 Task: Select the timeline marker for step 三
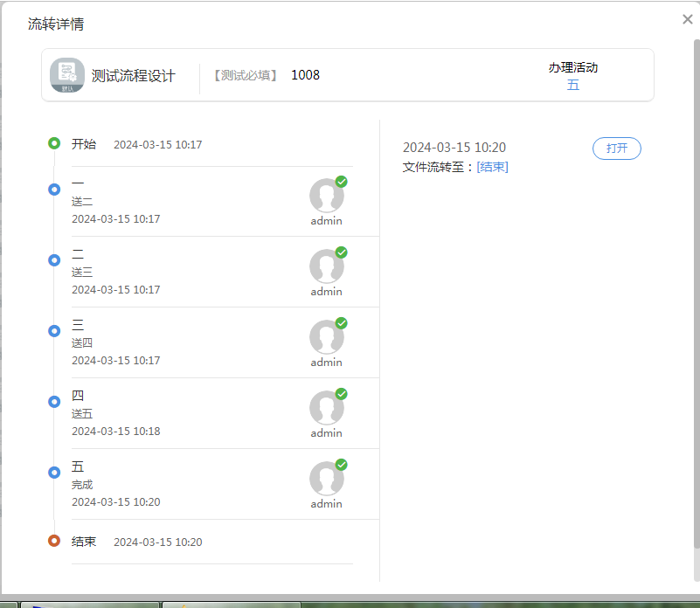click(x=54, y=331)
